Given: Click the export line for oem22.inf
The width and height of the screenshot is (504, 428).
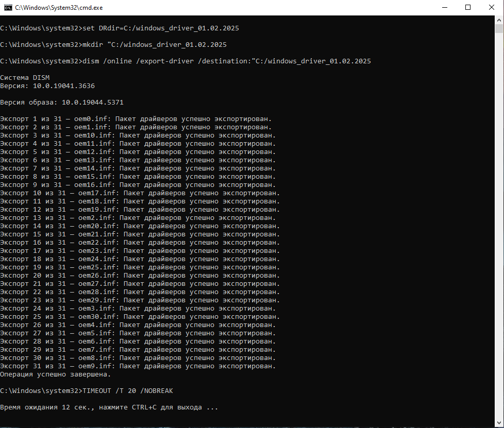Looking at the screenshot, I should [x=140, y=243].
